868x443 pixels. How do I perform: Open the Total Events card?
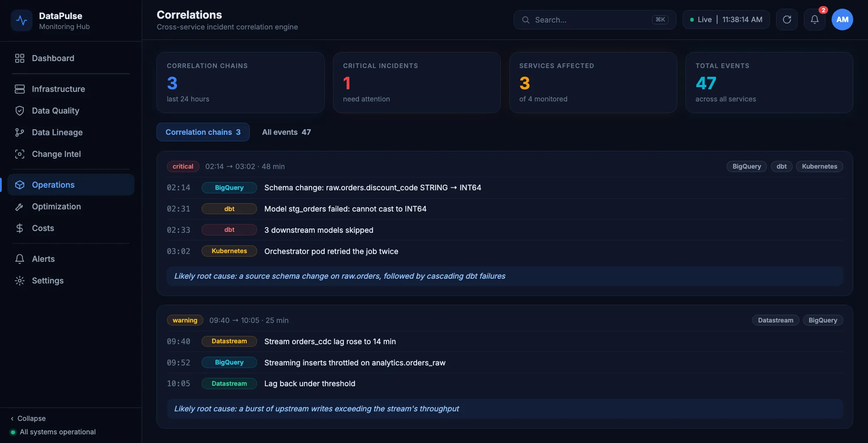pos(769,82)
